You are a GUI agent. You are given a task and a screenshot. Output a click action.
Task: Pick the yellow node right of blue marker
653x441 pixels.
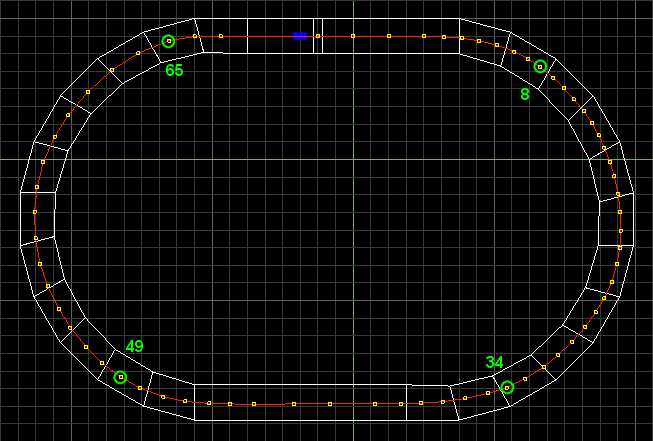318,36
